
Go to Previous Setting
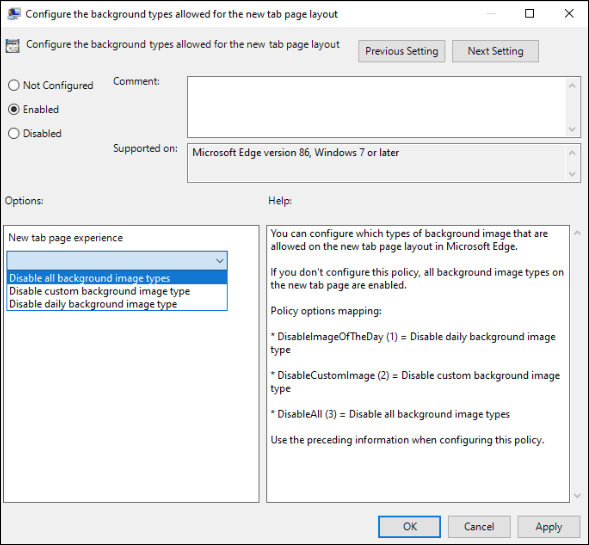pos(402,51)
